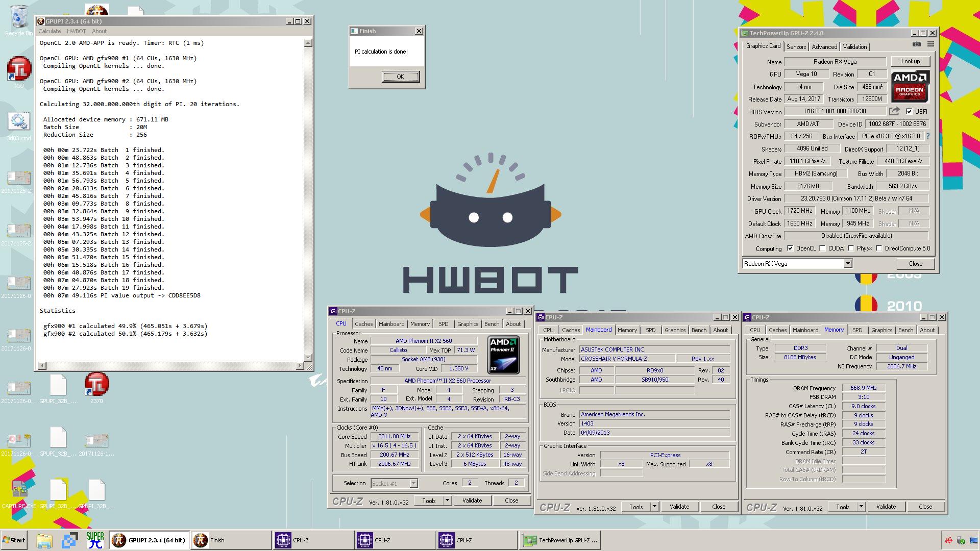
Task: Click the GPU Clock 1720 MHz field
Action: point(800,211)
